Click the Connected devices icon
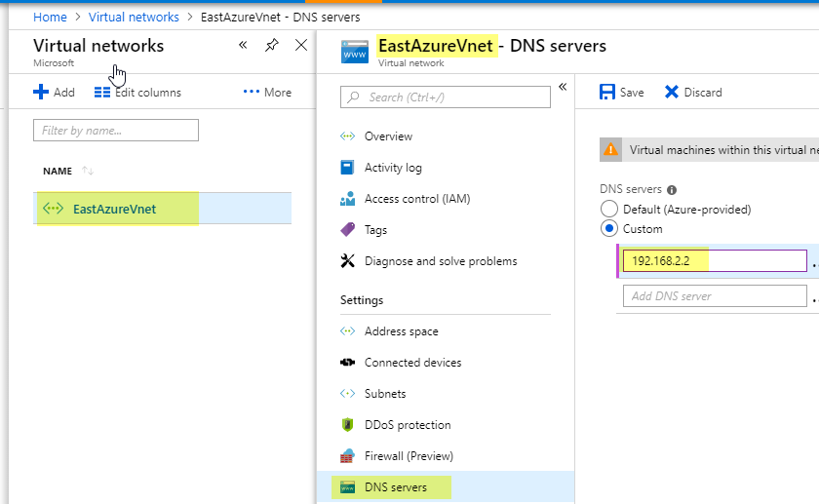Image resolution: width=819 pixels, height=504 pixels. pyautogui.click(x=347, y=362)
